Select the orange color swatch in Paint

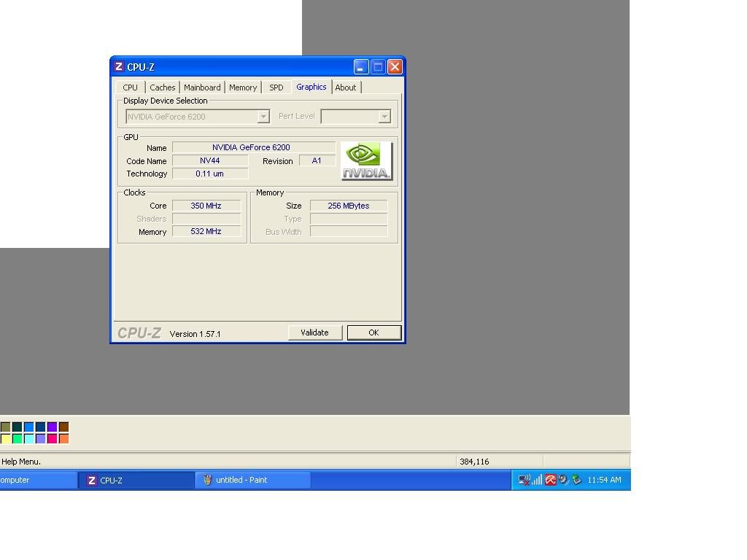pos(64,438)
